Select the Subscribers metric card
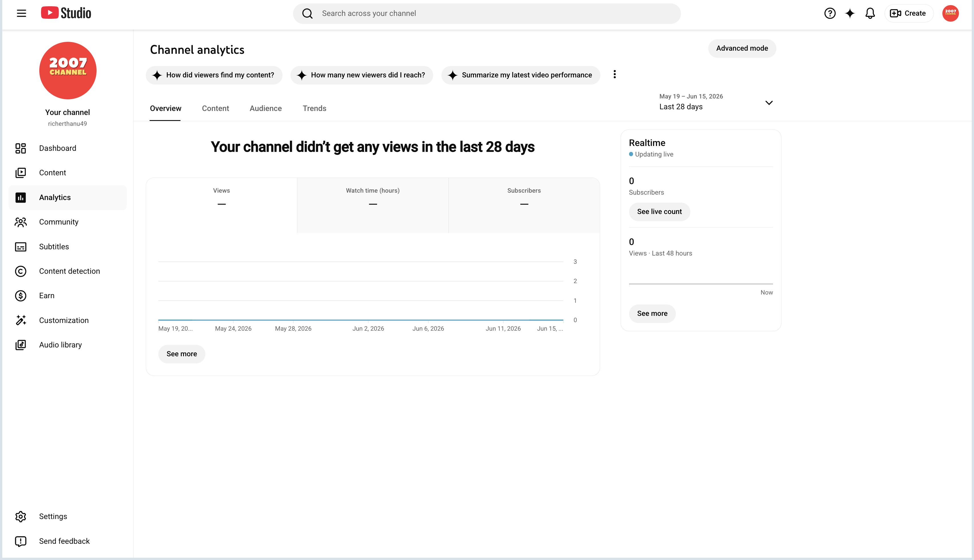The width and height of the screenshot is (974, 560). tap(524, 205)
